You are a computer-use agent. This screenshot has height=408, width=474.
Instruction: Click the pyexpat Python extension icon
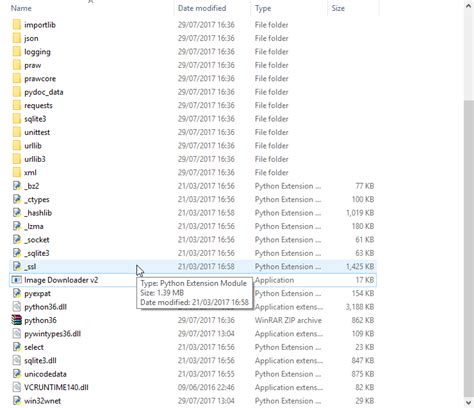tap(17, 293)
